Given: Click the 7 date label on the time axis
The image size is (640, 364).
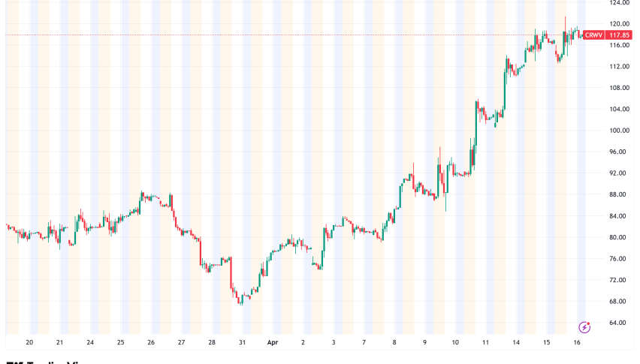Looking at the screenshot, I should [364, 341].
